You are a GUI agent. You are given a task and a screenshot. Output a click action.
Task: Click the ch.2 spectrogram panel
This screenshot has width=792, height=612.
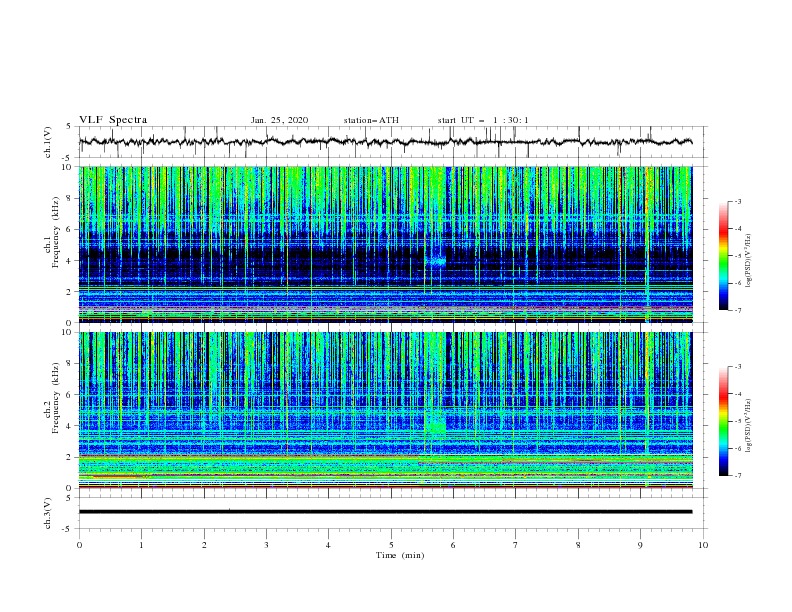tap(385, 410)
